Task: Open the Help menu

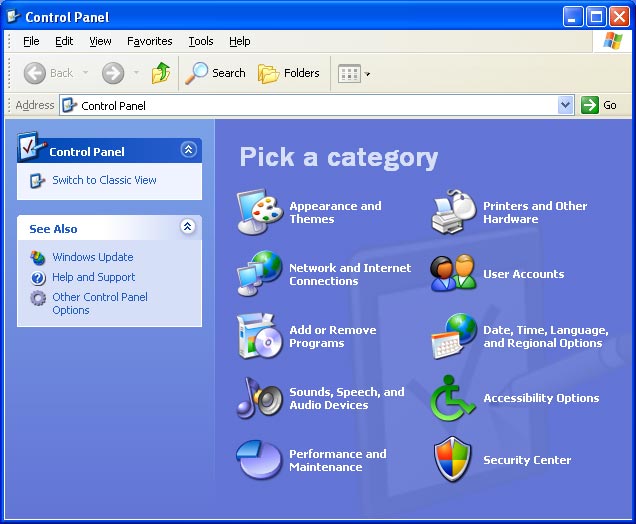Action: coord(240,41)
